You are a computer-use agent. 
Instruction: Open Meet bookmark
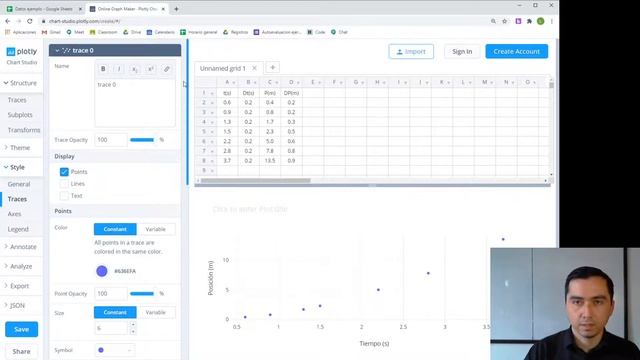[x=75, y=32]
